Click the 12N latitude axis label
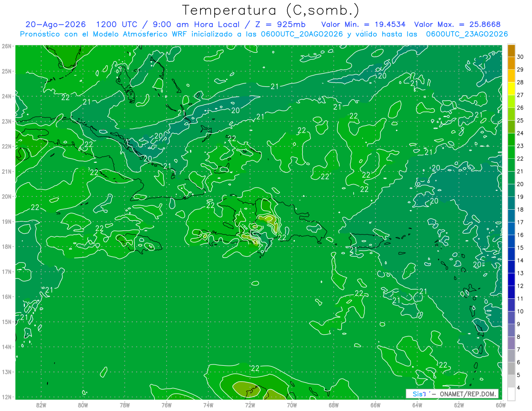Image resolution: width=532 pixels, height=411 pixels. [x=7, y=397]
